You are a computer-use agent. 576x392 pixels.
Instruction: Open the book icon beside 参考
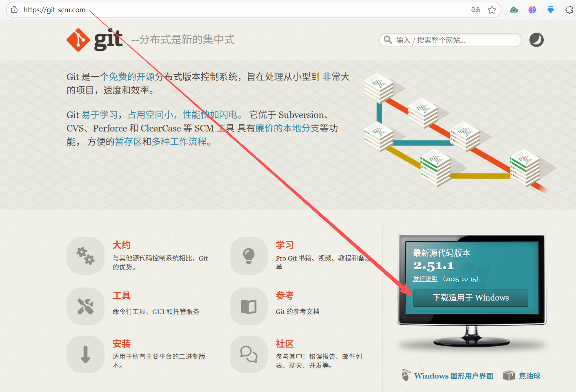(x=249, y=306)
